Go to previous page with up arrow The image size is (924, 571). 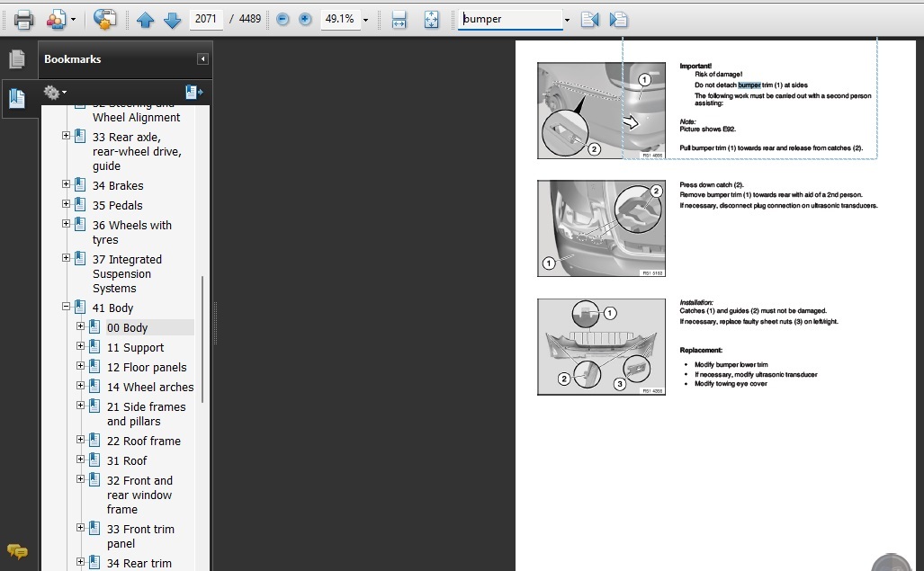pyautogui.click(x=145, y=20)
